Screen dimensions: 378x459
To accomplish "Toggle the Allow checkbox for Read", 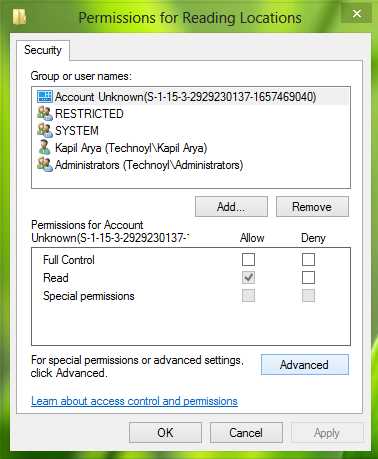I will point(248,277).
